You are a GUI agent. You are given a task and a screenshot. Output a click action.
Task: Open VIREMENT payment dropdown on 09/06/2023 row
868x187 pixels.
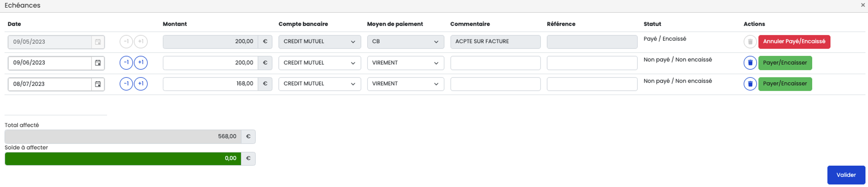click(x=406, y=63)
